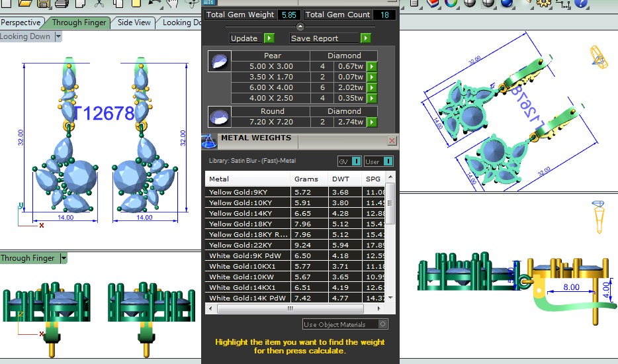Click green arrow for Pear 6.00 X 4.00
Viewport: 618px width, 364px height.
[x=371, y=87]
